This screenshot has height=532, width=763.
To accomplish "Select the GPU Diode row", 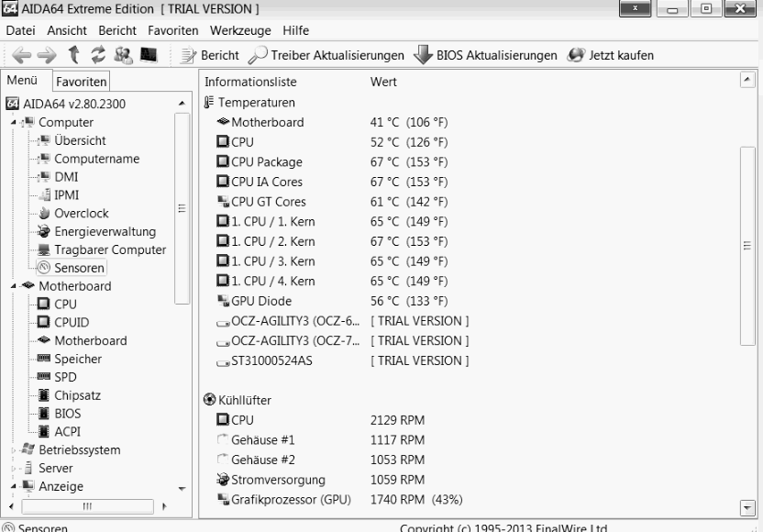I will 332,301.
